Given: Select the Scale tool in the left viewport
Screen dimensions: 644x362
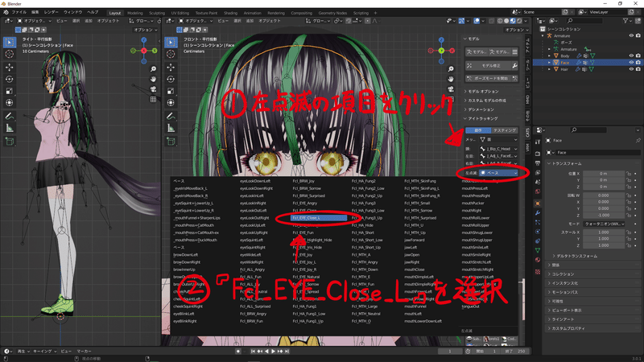Looking at the screenshot, I should click(x=10, y=91).
